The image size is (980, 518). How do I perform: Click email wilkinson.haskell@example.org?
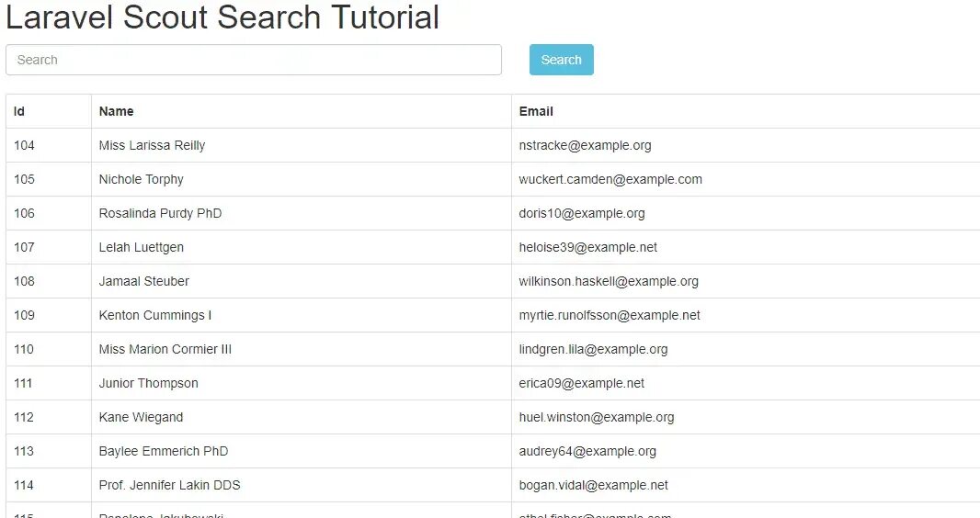point(609,281)
